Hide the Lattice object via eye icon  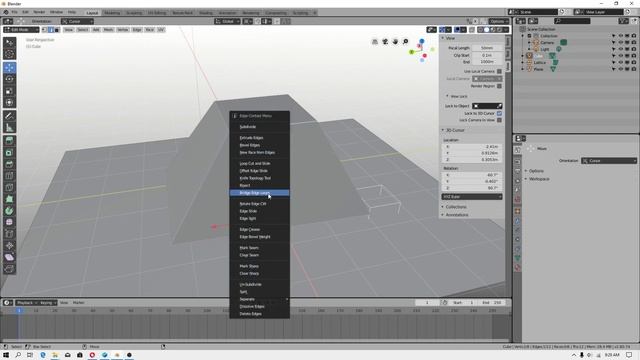(x=620, y=62)
